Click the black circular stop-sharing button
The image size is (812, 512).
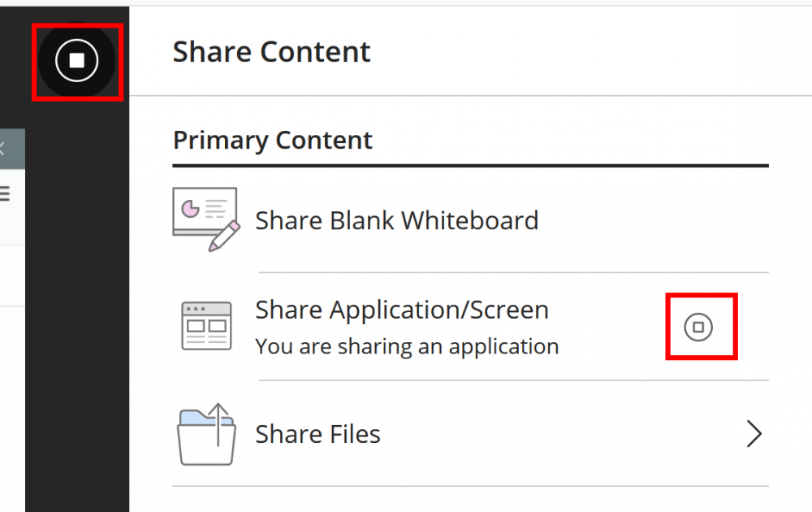pos(76,61)
